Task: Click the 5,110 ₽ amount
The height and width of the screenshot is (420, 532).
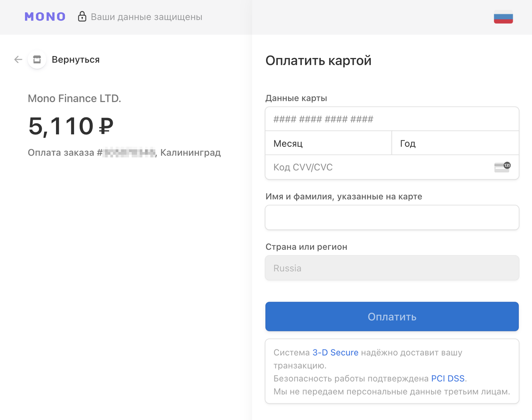Action: coord(71,126)
